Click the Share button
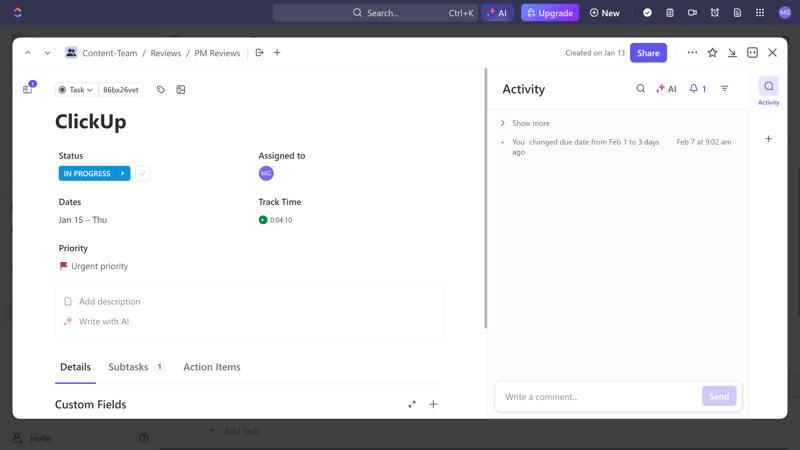The image size is (800, 450). pyautogui.click(x=648, y=53)
